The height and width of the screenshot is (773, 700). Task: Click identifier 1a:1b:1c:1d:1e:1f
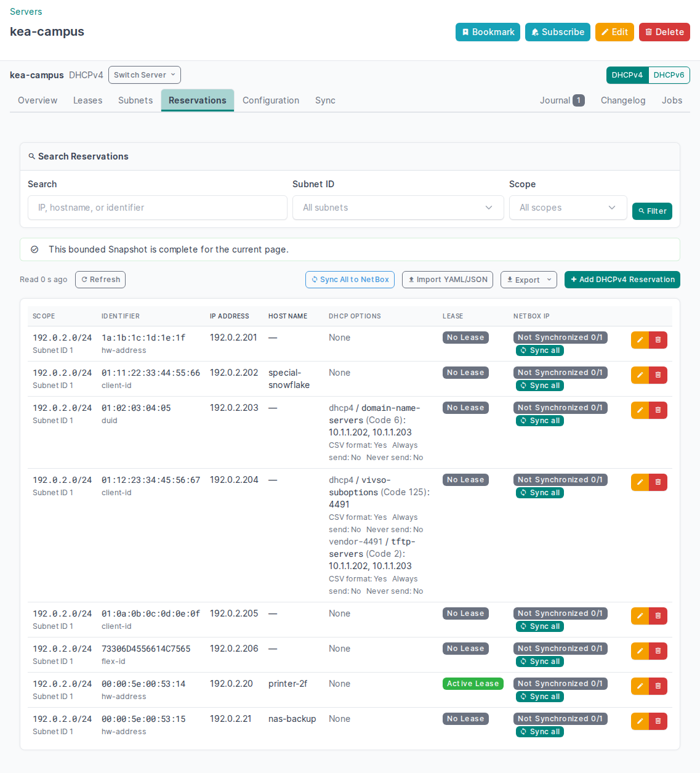143,338
